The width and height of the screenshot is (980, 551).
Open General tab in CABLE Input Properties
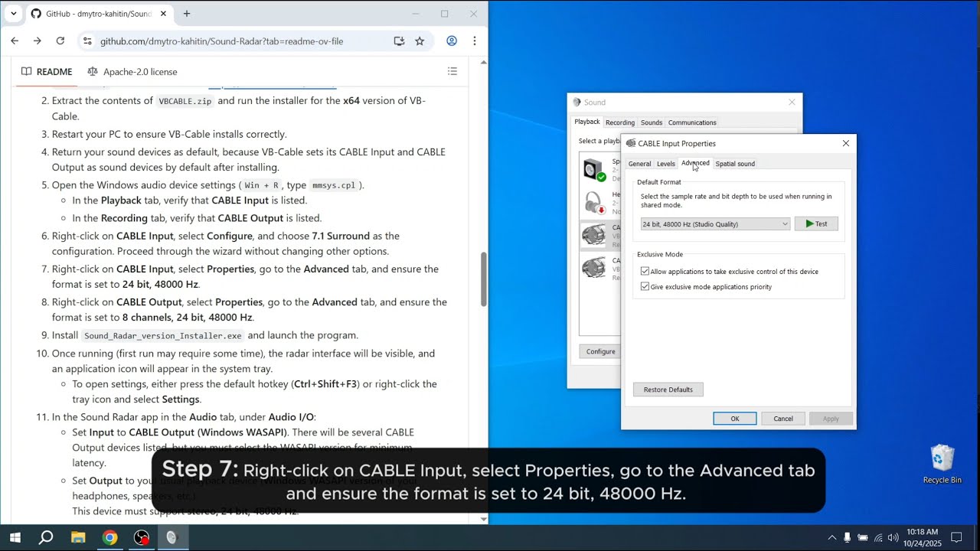tap(639, 164)
